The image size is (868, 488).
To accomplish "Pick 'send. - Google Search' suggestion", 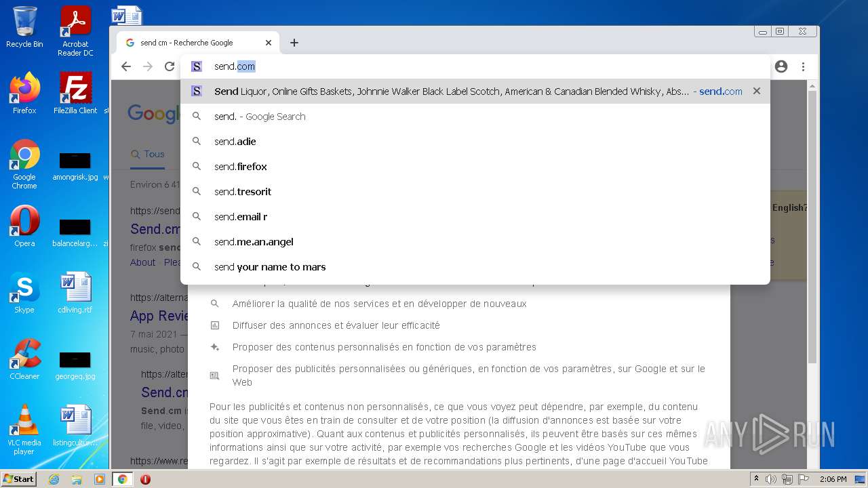I will [x=475, y=117].
